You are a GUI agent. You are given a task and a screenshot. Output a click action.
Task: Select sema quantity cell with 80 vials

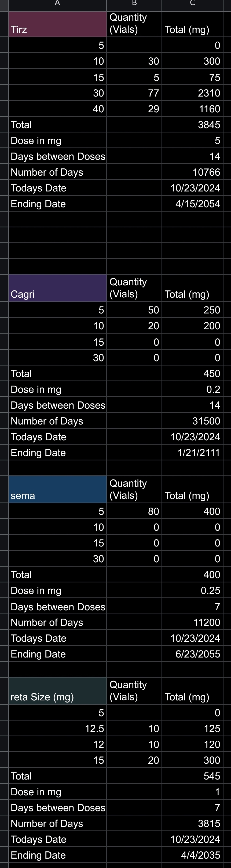(x=134, y=512)
